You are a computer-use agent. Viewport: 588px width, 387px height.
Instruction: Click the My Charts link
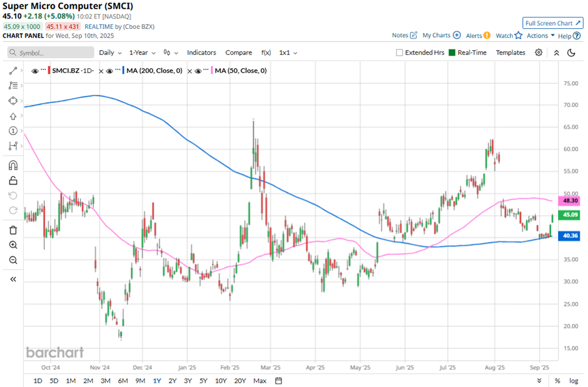(436, 35)
